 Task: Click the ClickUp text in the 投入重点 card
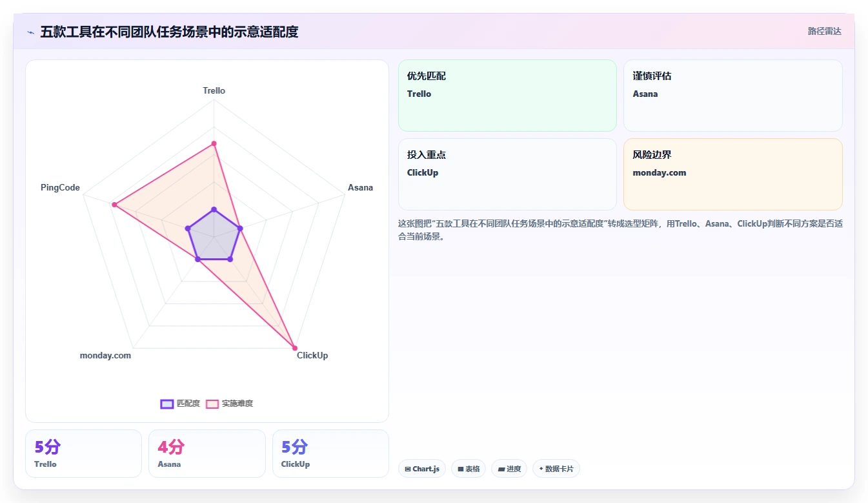click(x=423, y=172)
